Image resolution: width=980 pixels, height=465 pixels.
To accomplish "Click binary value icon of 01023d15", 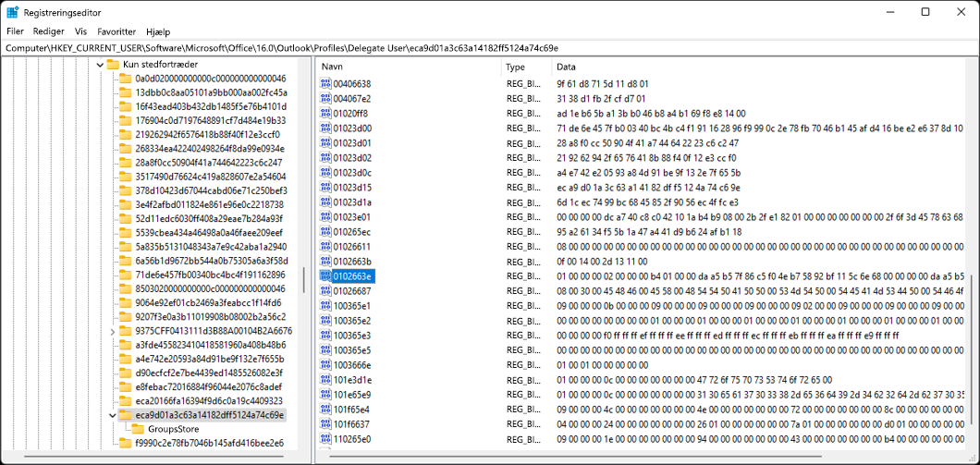I will point(325,187).
